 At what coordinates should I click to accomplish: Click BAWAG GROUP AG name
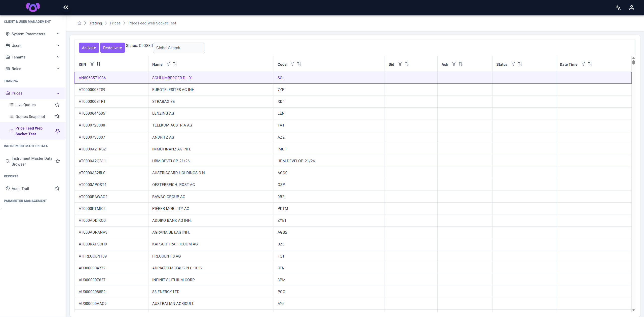pos(169,197)
